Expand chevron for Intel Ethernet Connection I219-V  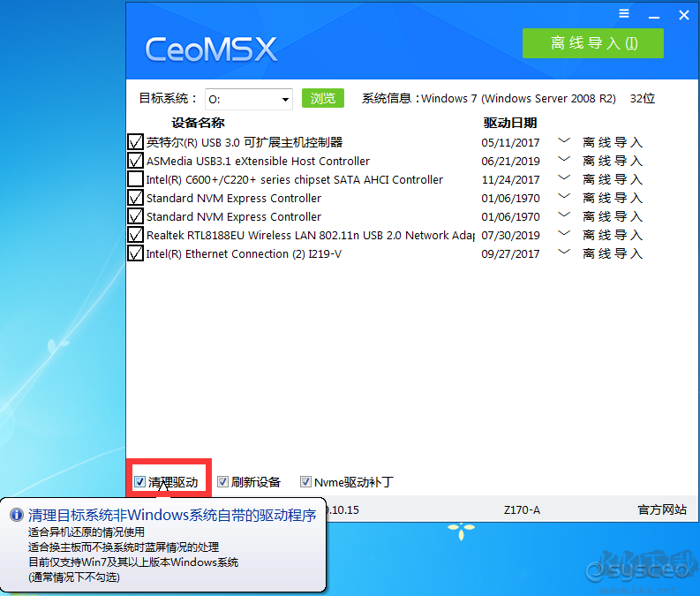564,253
